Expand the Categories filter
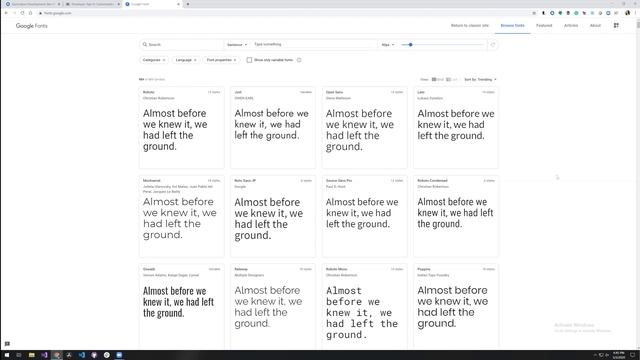 pyautogui.click(x=154, y=60)
